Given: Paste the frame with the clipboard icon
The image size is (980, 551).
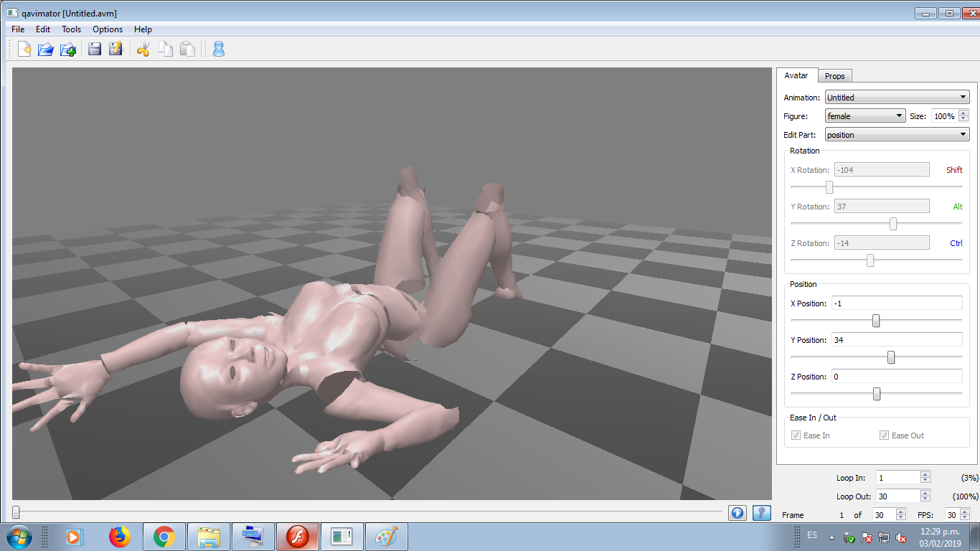Looking at the screenshot, I should [187, 49].
